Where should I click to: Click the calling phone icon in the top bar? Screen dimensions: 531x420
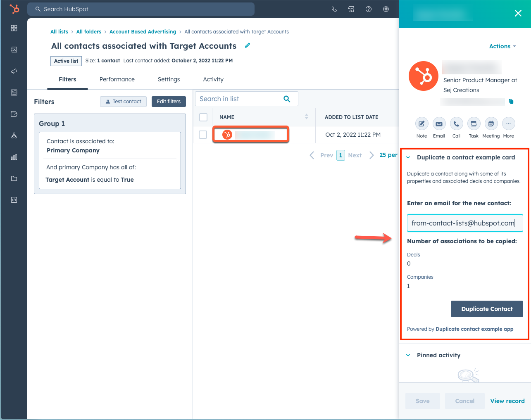pyautogui.click(x=334, y=9)
